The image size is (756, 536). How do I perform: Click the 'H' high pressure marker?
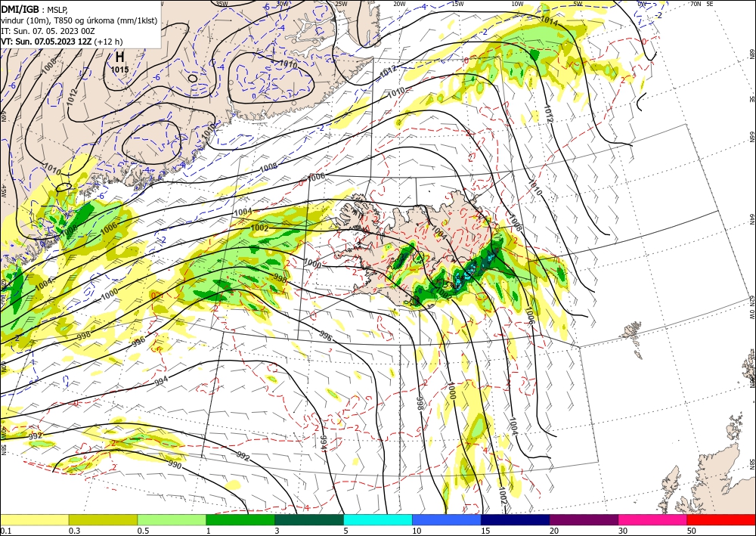[x=119, y=57]
